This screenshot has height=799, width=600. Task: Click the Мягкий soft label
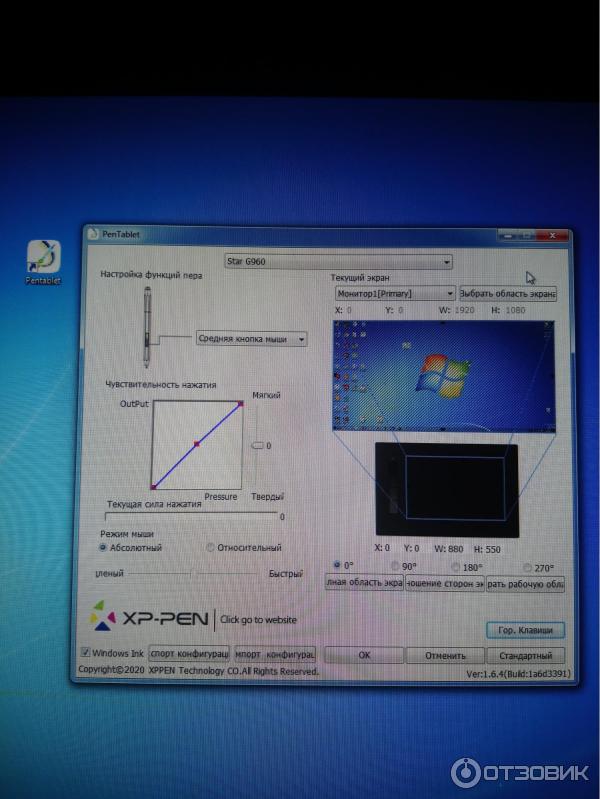coord(266,395)
